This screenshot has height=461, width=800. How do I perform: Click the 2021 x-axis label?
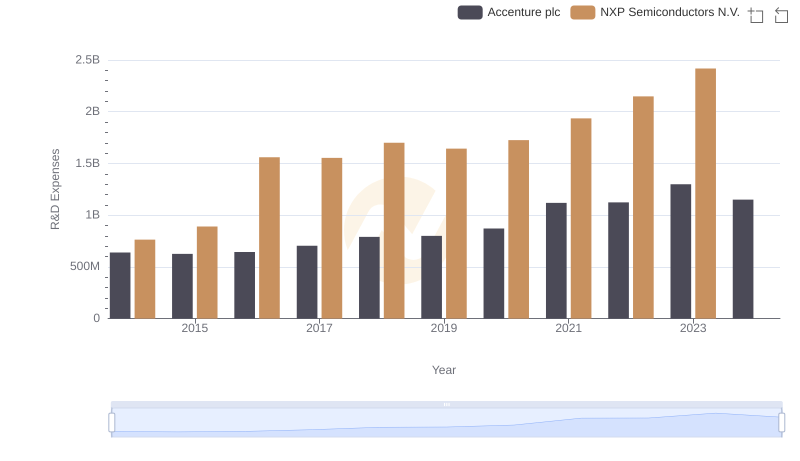tap(568, 328)
